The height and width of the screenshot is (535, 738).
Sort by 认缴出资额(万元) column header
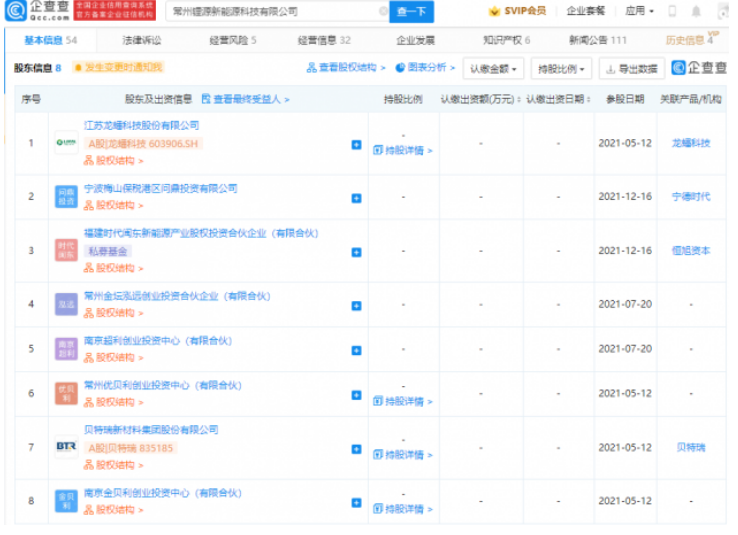click(480, 99)
